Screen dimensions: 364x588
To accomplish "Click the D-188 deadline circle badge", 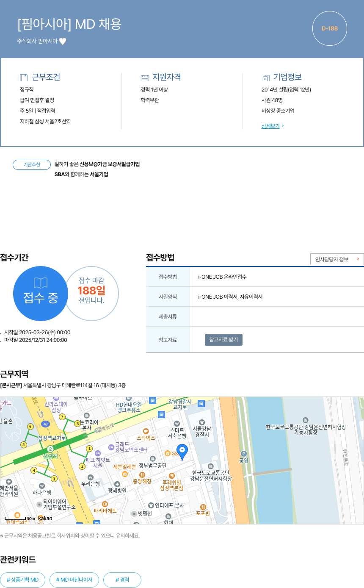I will 330,28.
